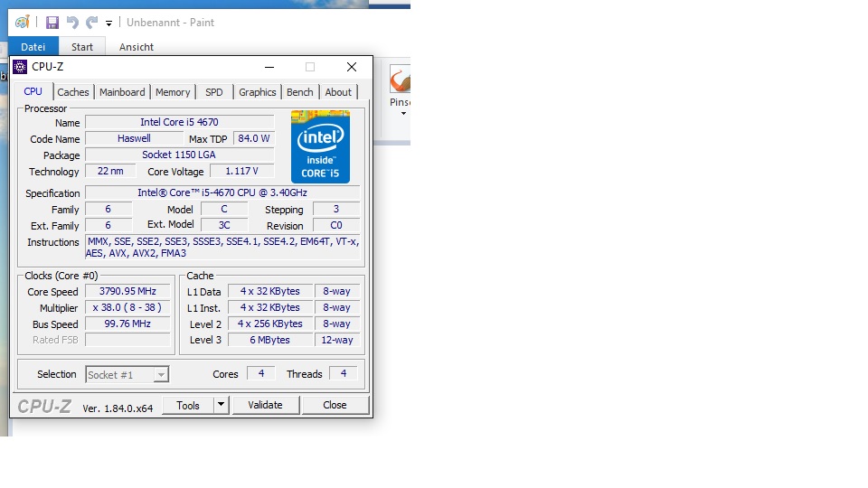868x488 pixels.
Task: Click the Multiplier value 'x 38.0 ( 8 - 38 )'
Action: click(127, 307)
